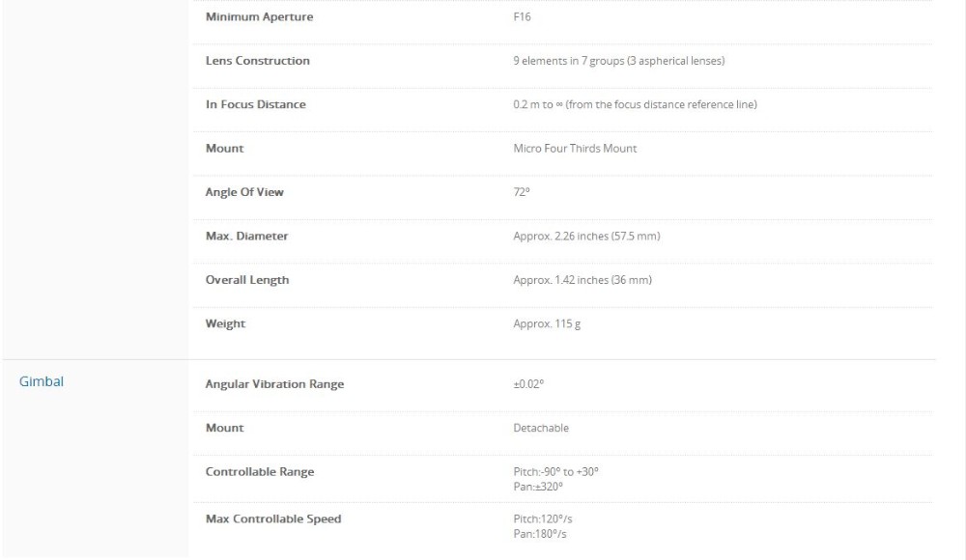966x560 pixels.
Task: Click the Micro Four Thirds Mount value
Action: [x=575, y=149]
